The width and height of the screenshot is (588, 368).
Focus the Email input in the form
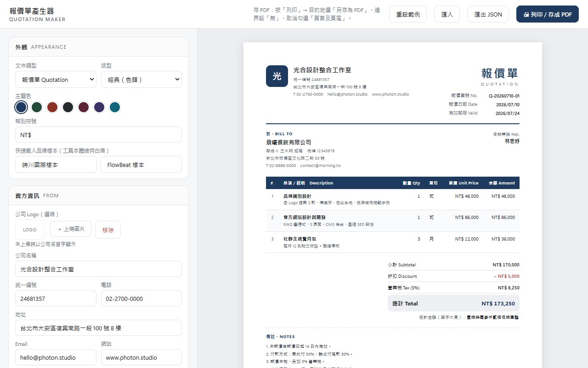coord(56,357)
